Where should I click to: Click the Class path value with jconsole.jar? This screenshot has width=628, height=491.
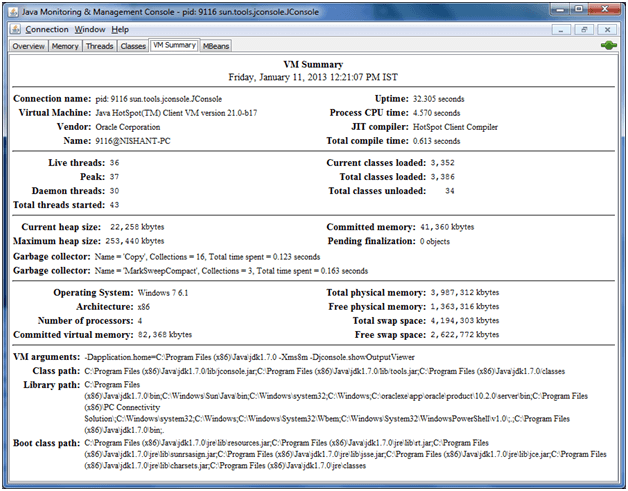[x=324, y=371]
